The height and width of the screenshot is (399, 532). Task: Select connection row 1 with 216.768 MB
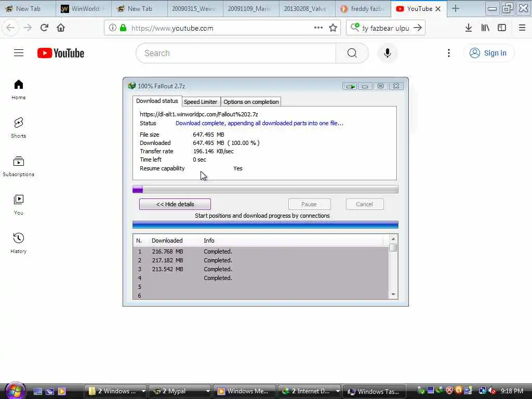tap(261, 251)
